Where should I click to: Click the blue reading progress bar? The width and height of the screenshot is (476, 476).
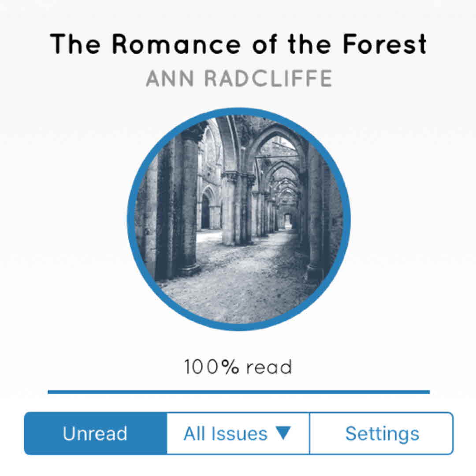[x=238, y=391]
